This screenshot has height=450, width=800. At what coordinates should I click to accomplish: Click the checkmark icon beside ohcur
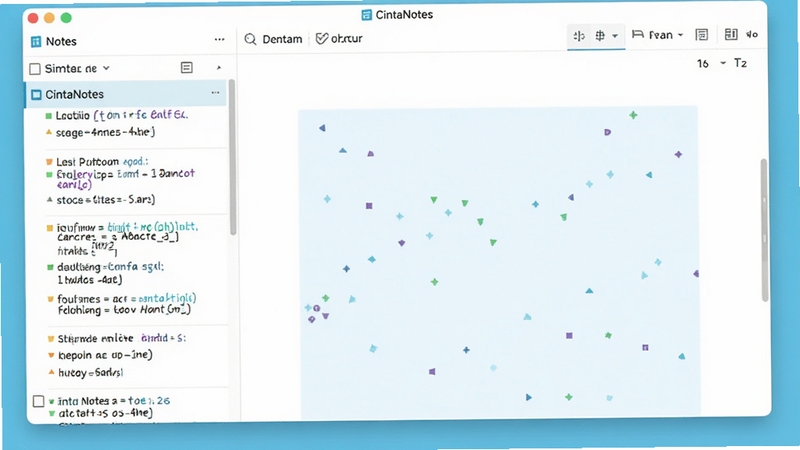(x=322, y=38)
